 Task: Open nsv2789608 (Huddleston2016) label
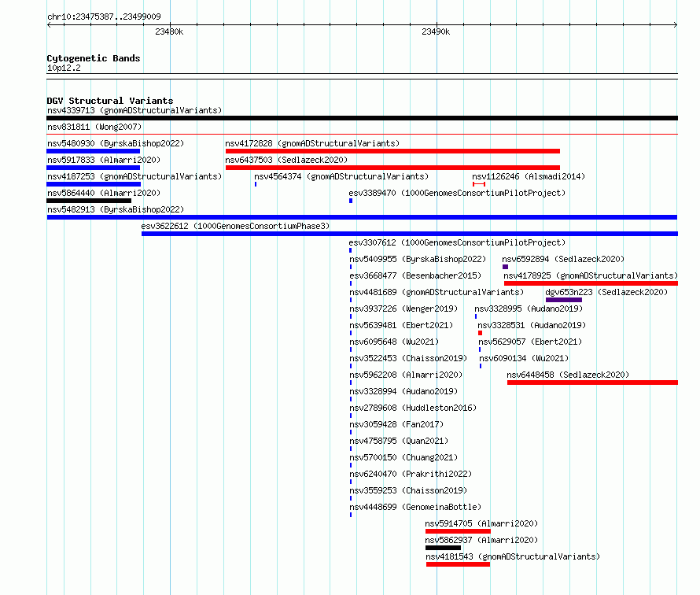[x=413, y=408]
